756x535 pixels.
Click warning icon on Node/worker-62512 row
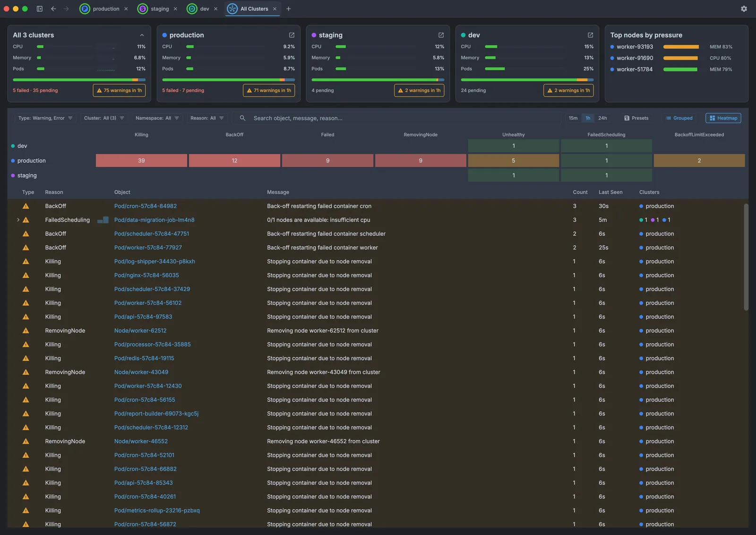click(x=26, y=330)
